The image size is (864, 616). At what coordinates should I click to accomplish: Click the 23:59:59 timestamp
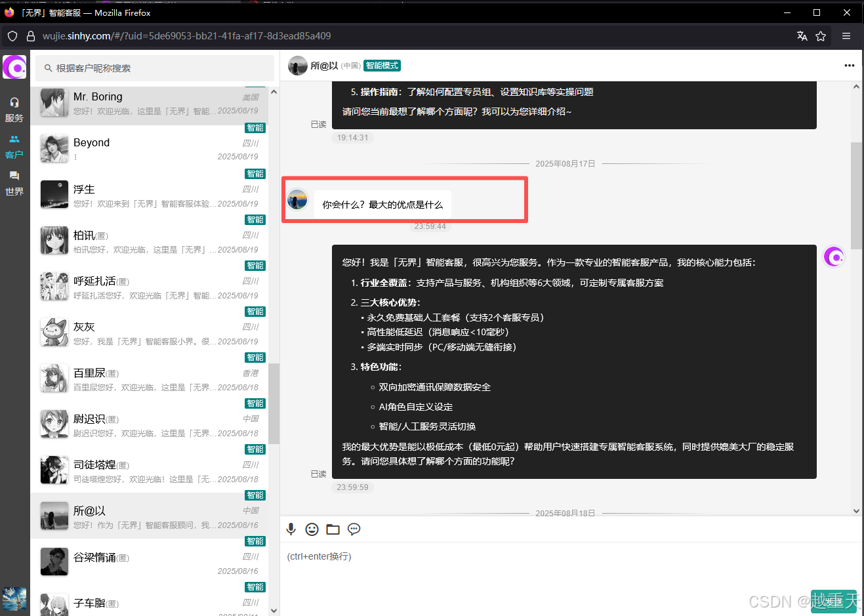(353, 487)
